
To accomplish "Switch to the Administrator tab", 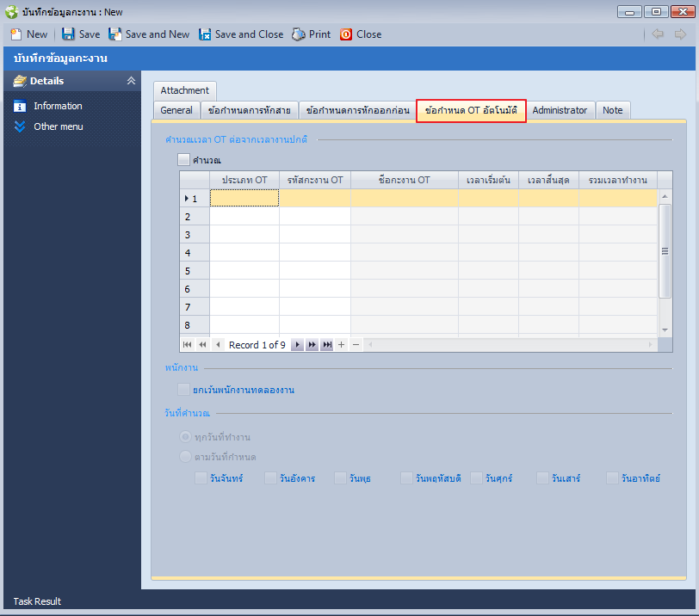I will (x=560, y=110).
